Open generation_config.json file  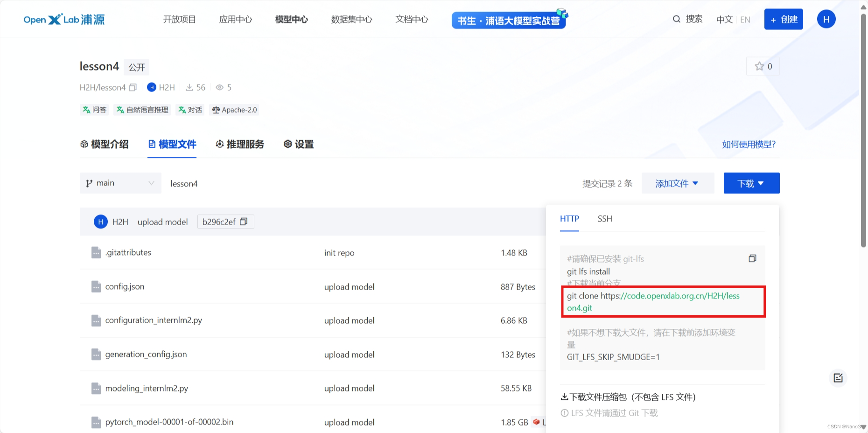click(146, 354)
